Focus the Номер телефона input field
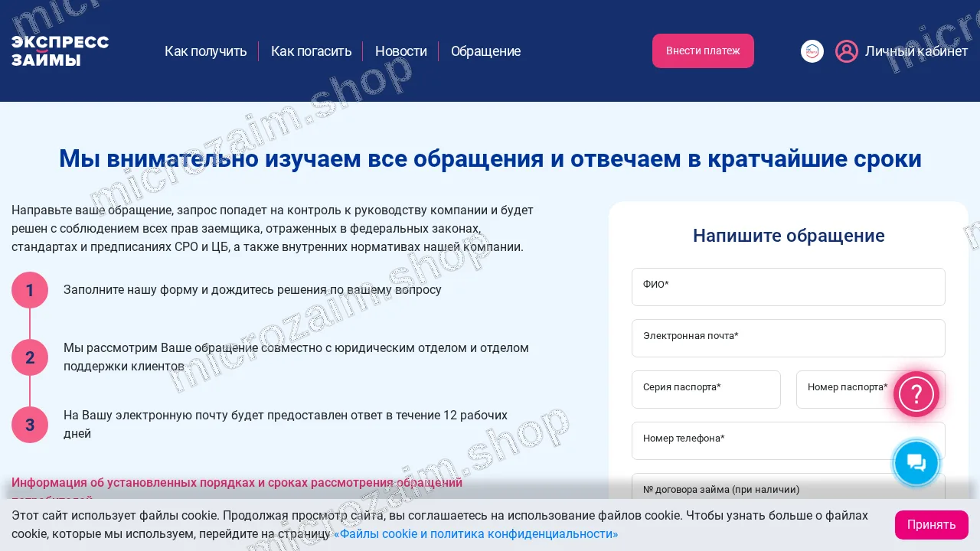 click(x=789, y=441)
